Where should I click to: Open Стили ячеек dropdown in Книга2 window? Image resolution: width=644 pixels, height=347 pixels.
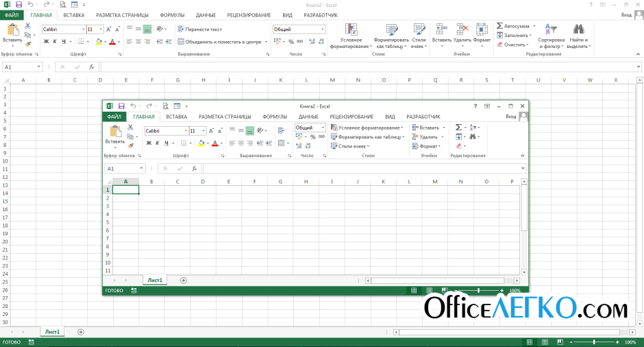click(350, 146)
